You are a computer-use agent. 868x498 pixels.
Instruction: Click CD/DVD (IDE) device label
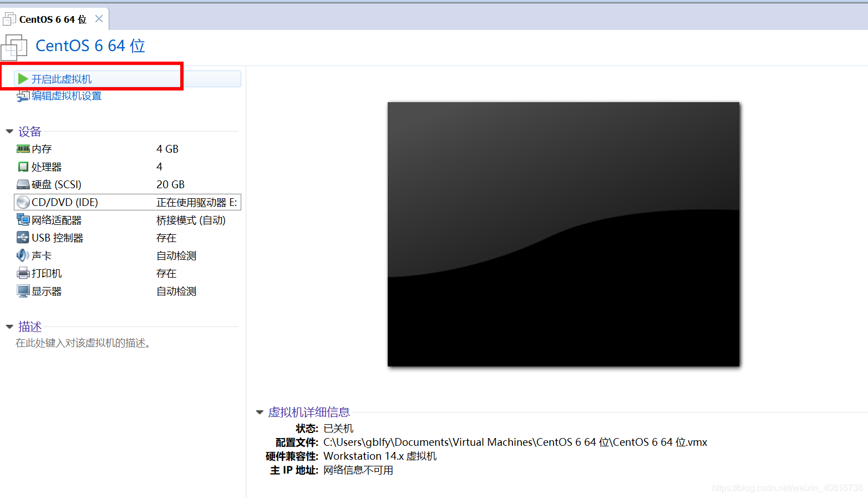(x=65, y=202)
